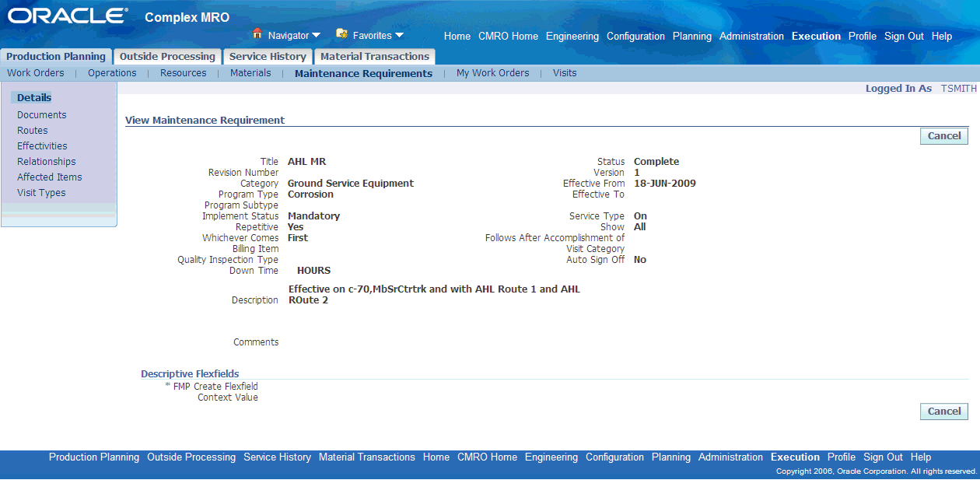
Task: Click Home link in top header
Action: coord(457,37)
